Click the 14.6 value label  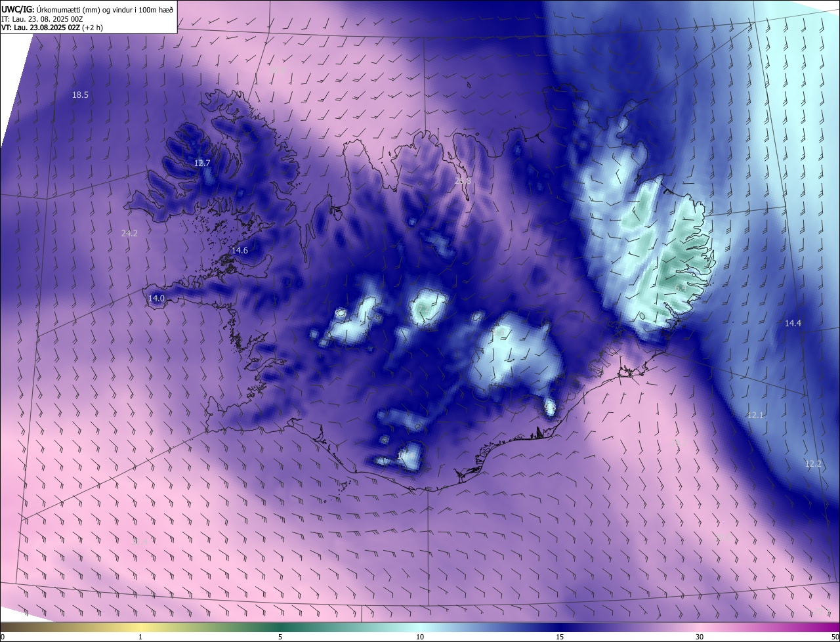(240, 251)
